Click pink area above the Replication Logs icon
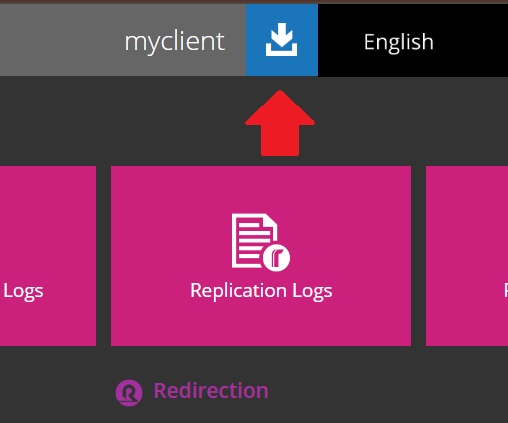This screenshot has height=423, width=508. pos(261,188)
